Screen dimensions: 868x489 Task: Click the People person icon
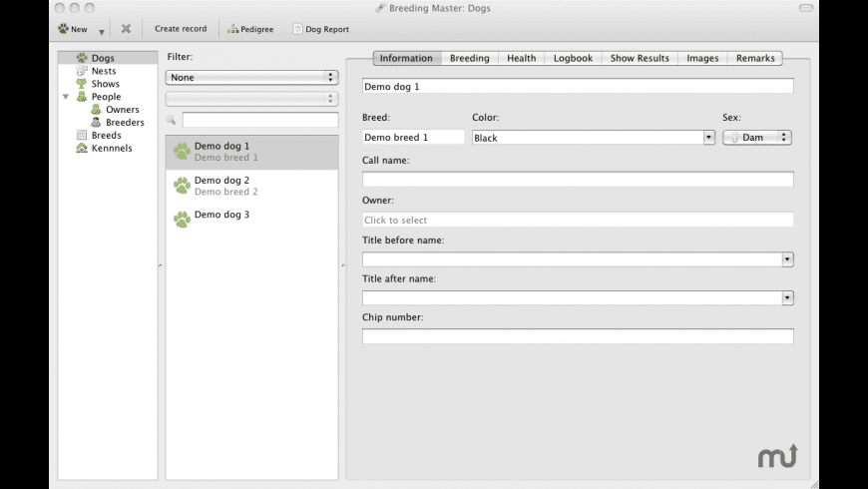click(x=82, y=97)
